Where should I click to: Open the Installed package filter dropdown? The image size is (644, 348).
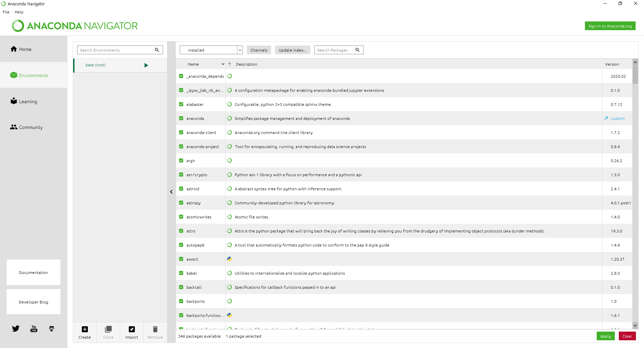211,50
